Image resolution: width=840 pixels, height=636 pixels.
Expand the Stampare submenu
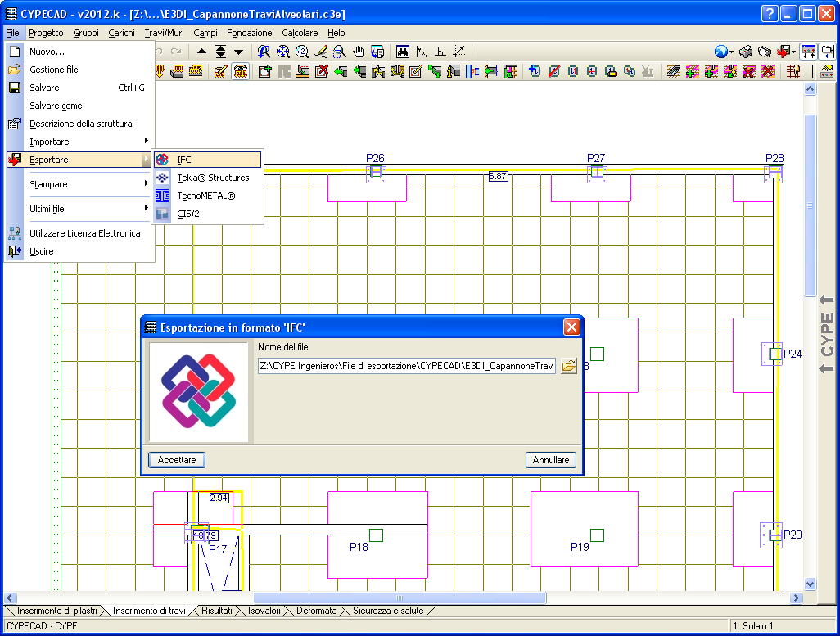[80, 184]
